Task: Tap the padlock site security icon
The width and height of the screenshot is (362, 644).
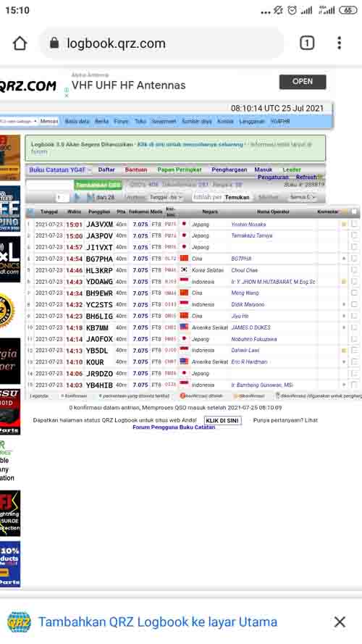Action: (x=54, y=43)
